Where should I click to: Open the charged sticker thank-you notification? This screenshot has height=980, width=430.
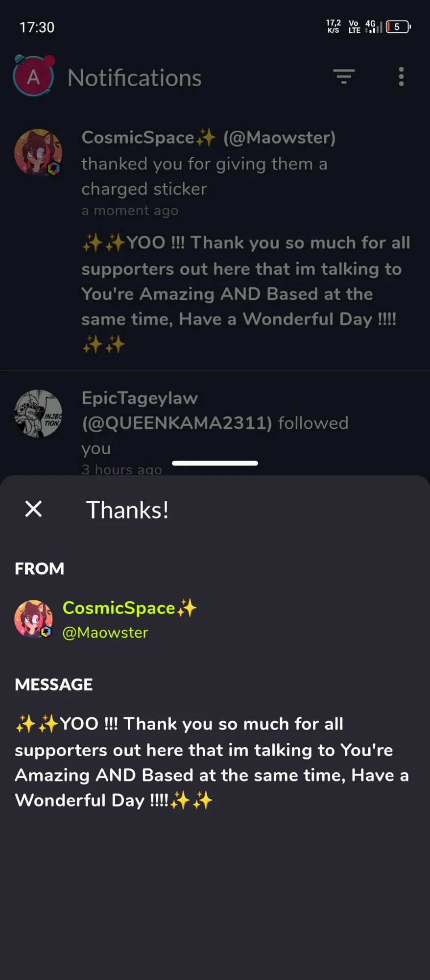click(215, 240)
